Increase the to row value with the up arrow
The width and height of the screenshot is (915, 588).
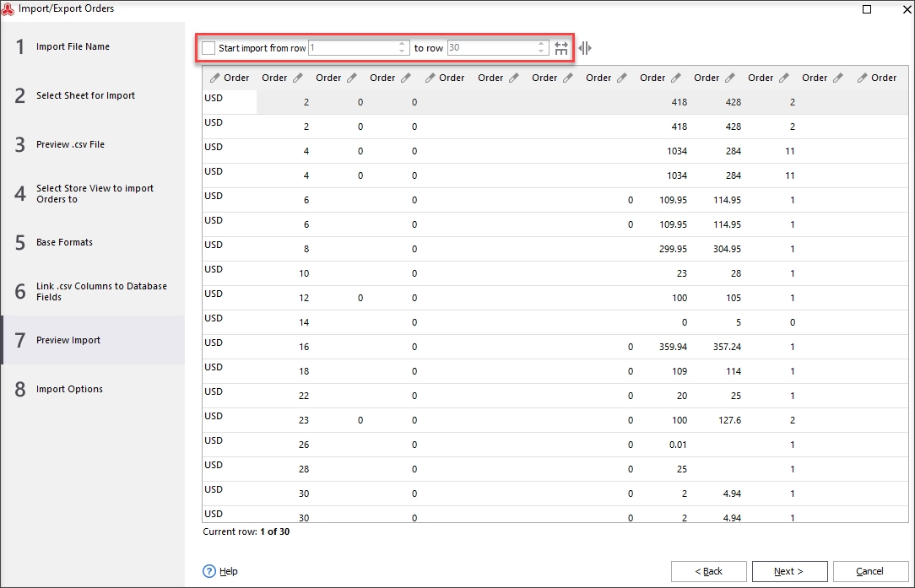point(541,44)
